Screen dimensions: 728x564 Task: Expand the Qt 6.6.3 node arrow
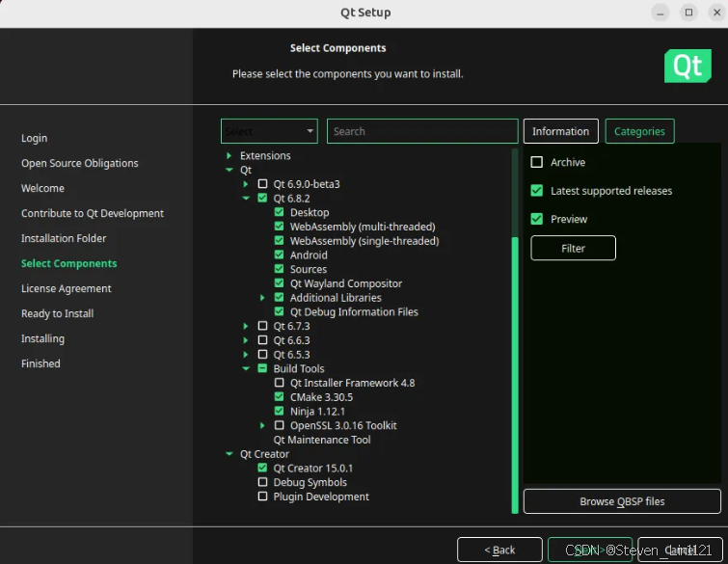pos(246,340)
